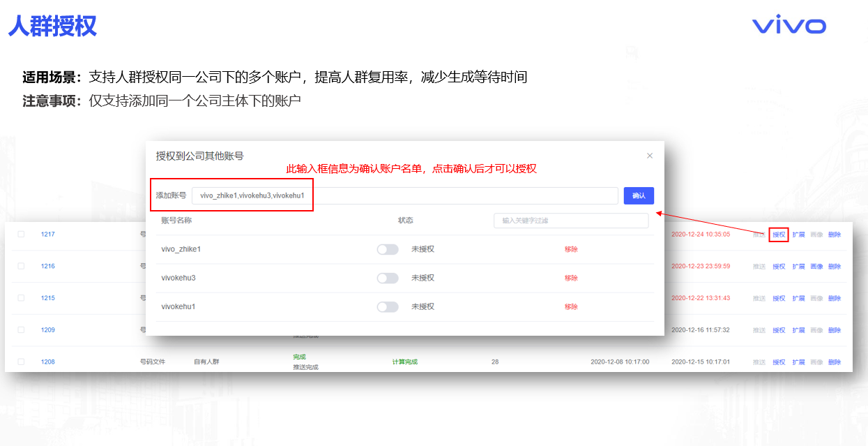Turn on authorization switch for vivokehu1
Screen dimensions: 868x446
click(x=388, y=306)
